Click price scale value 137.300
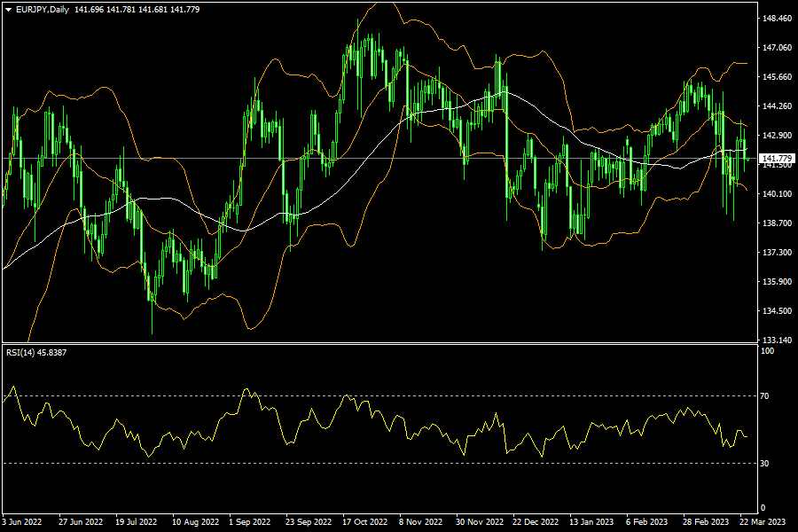Viewport: 798px width, 532px height. pyautogui.click(x=777, y=253)
